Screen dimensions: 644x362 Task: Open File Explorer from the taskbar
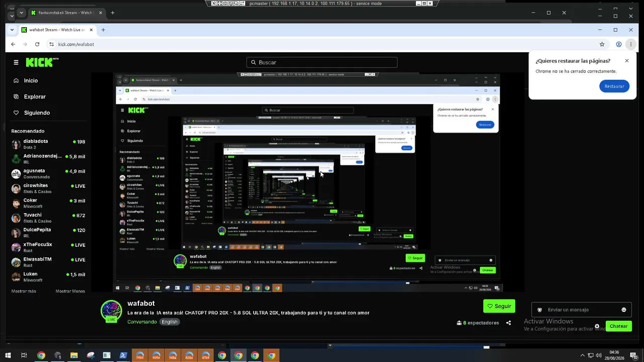(x=74, y=355)
